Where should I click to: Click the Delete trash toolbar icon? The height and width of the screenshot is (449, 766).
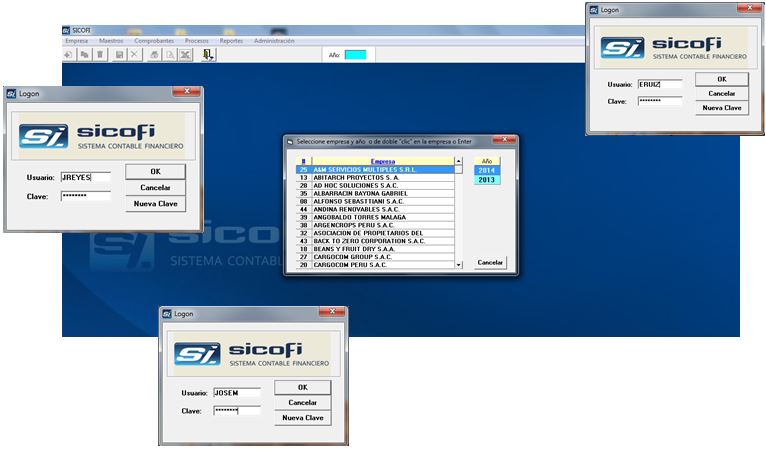coord(100,55)
